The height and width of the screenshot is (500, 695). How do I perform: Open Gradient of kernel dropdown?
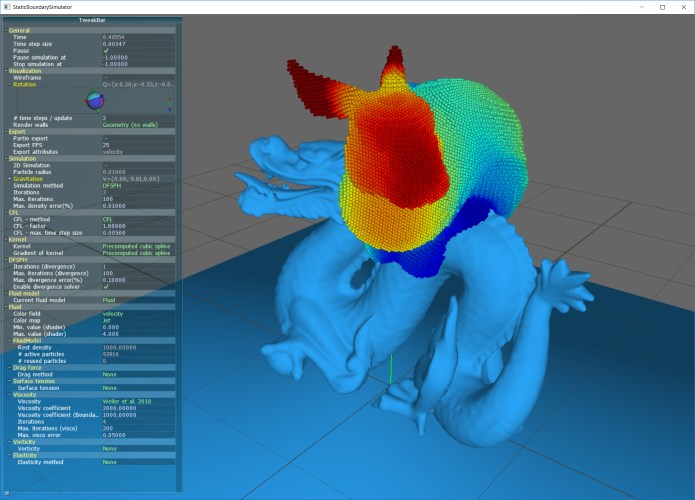(139, 253)
